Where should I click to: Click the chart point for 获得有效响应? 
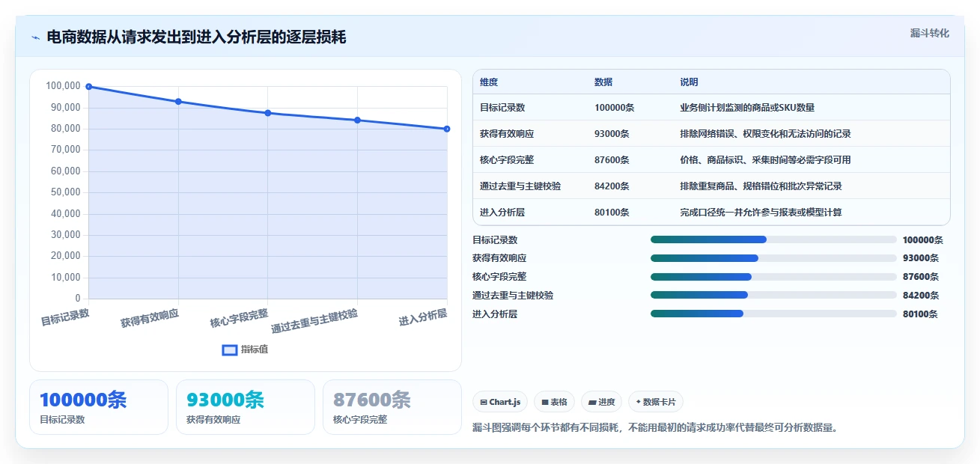[x=178, y=102]
